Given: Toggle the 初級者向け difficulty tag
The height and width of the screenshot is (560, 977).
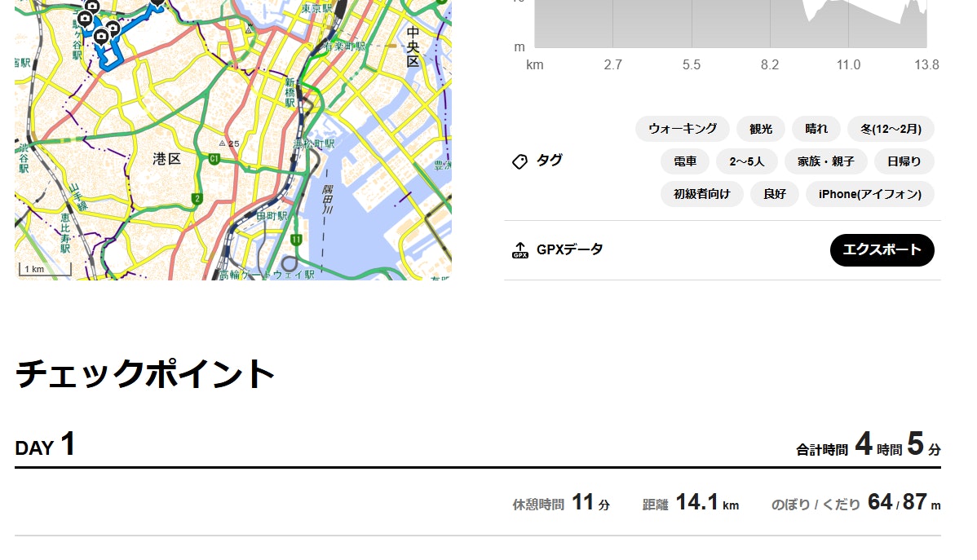Looking at the screenshot, I should tap(701, 194).
